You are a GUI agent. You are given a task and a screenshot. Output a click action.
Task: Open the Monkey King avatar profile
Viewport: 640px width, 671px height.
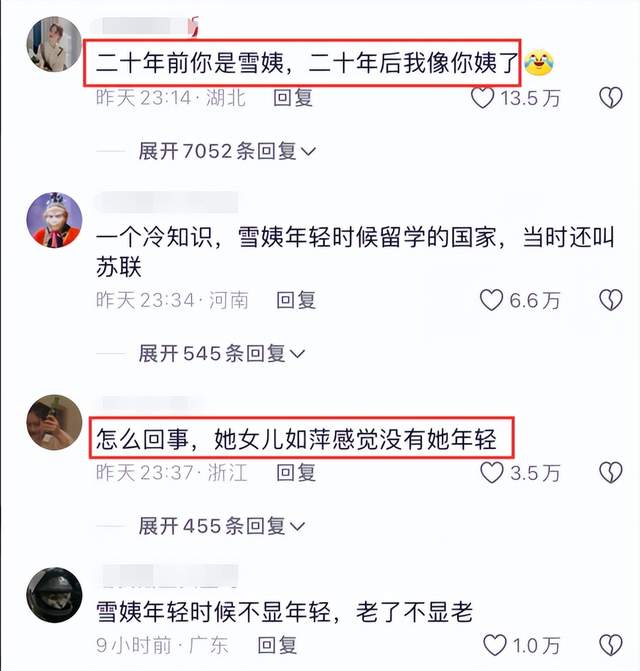(x=54, y=220)
